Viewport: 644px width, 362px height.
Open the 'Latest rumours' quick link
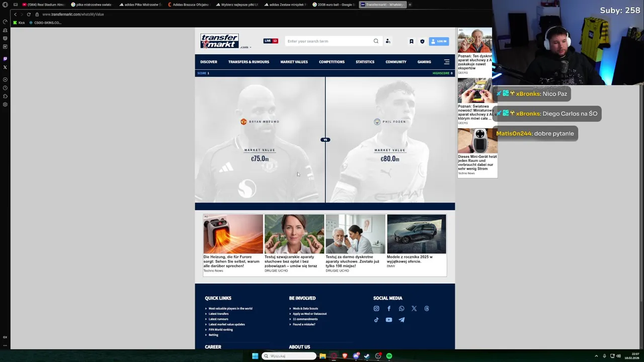[x=218, y=319]
